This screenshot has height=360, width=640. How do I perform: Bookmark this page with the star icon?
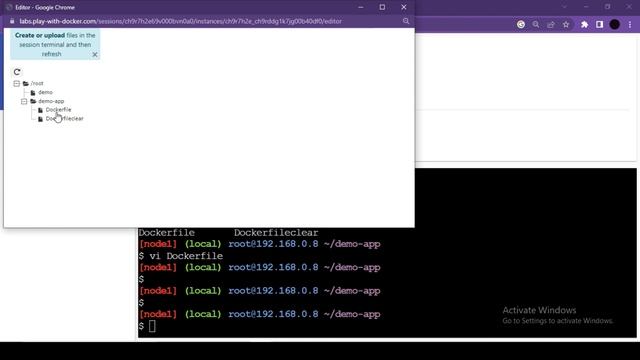coord(566,24)
